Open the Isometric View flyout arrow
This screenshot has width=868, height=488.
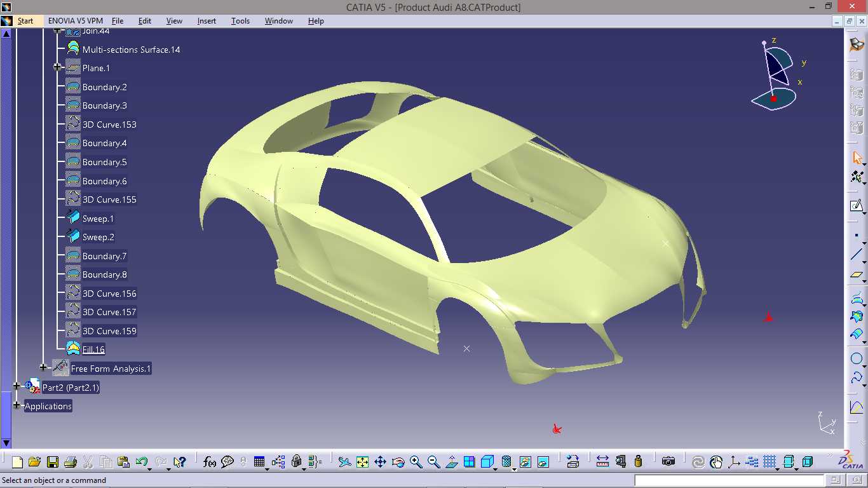495,469
